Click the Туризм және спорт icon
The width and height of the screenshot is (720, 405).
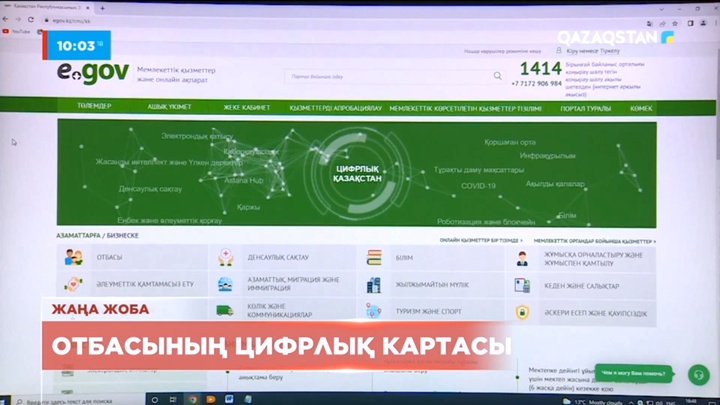click(x=373, y=311)
